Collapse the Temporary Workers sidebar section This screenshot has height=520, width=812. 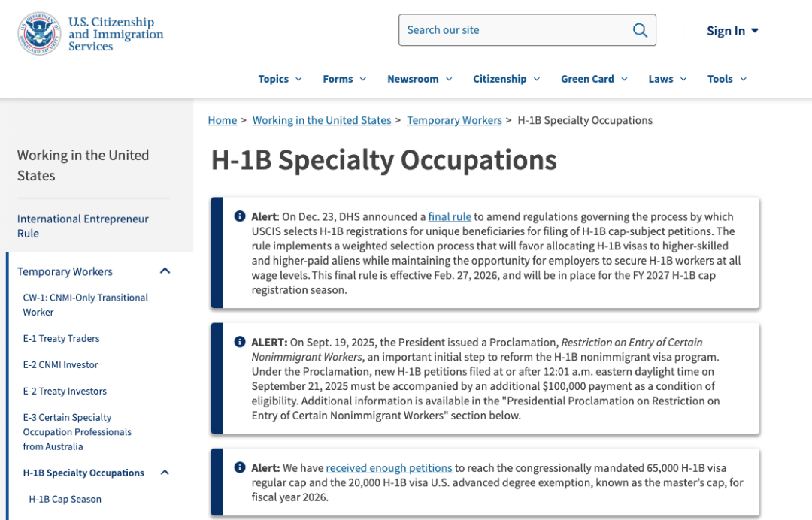point(165,271)
